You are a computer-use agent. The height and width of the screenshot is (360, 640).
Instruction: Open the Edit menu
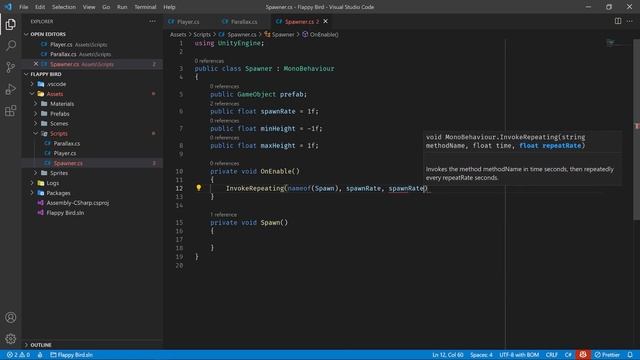click(40, 7)
